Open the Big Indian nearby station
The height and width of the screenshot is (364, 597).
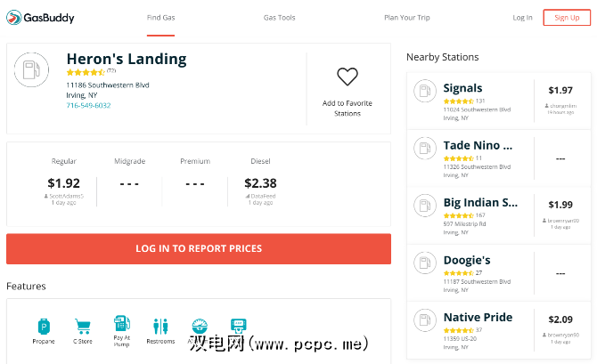pos(480,203)
